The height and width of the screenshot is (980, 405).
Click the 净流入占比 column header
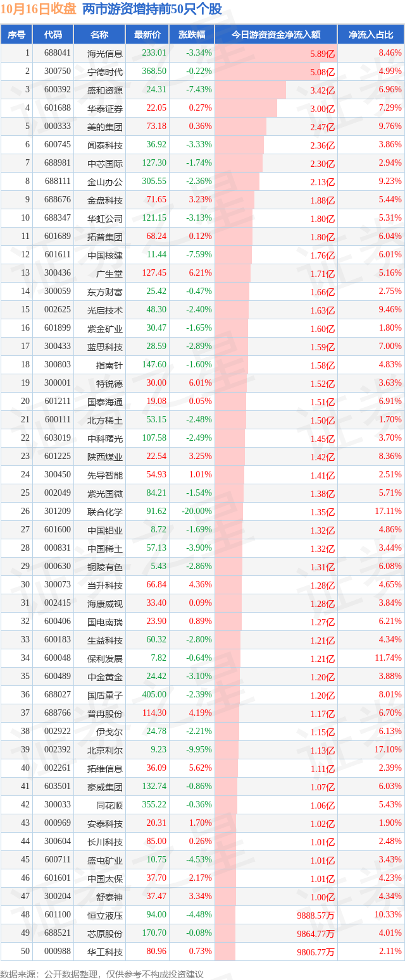[x=371, y=35]
